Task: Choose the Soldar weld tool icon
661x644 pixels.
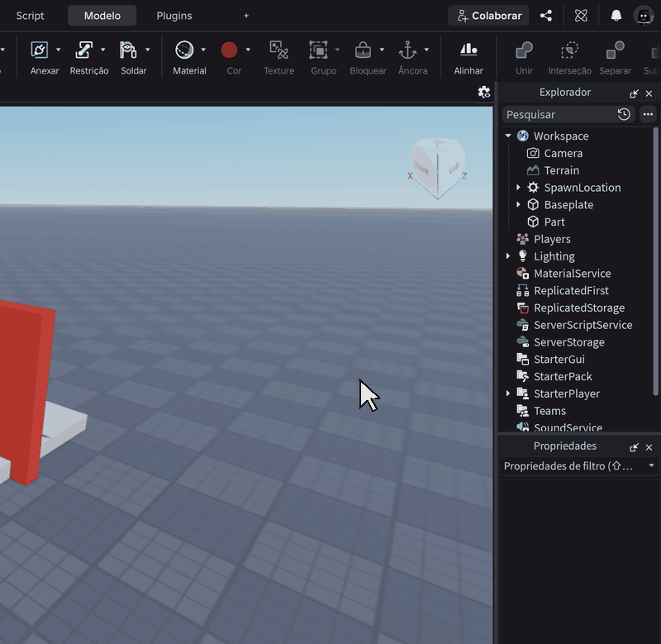Action: click(x=128, y=50)
